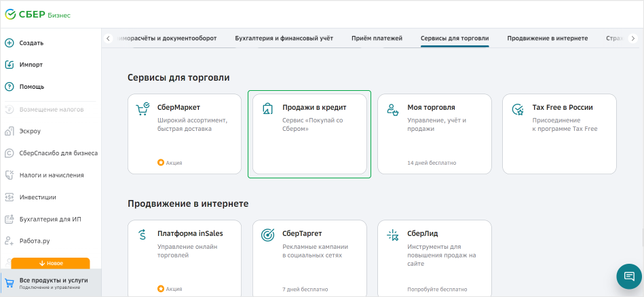Click the Эскроу sidebar icon
Image resolution: width=644 pixels, height=297 pixels.
tap(9, 132)
